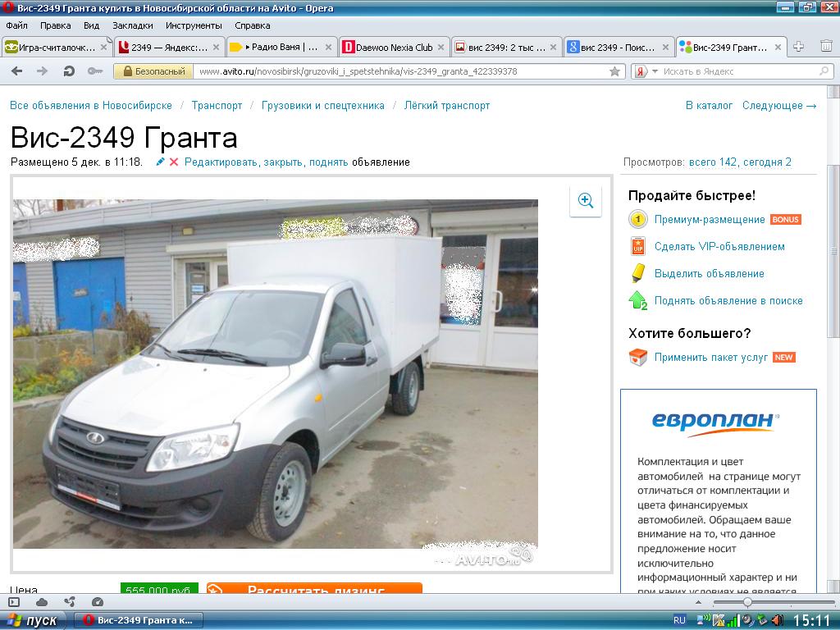
Task: Click the pencil edit icon near the listing date
Action: point(161,162)
